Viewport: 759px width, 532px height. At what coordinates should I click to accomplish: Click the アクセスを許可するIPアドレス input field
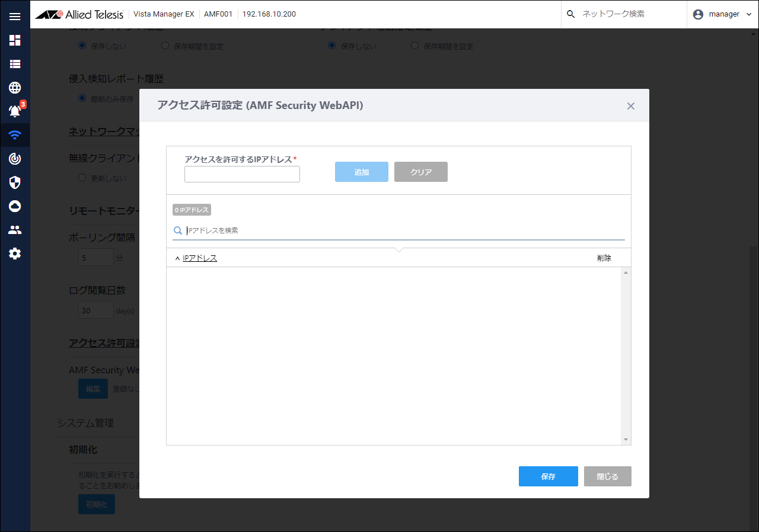pos(242,174)
